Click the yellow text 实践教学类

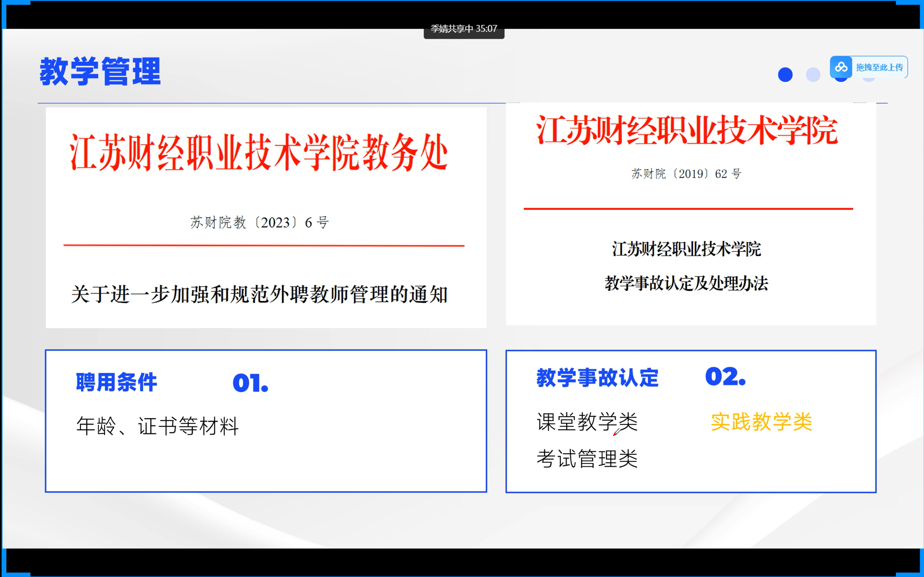pos(761,422)
